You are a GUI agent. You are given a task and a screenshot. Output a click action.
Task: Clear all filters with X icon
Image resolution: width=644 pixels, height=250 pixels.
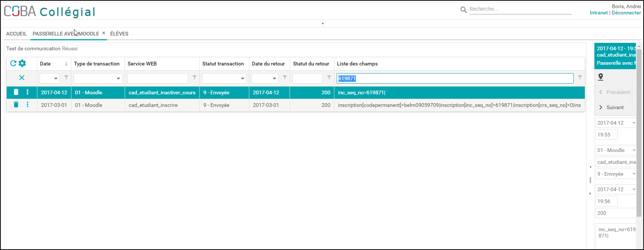[22, 78]
